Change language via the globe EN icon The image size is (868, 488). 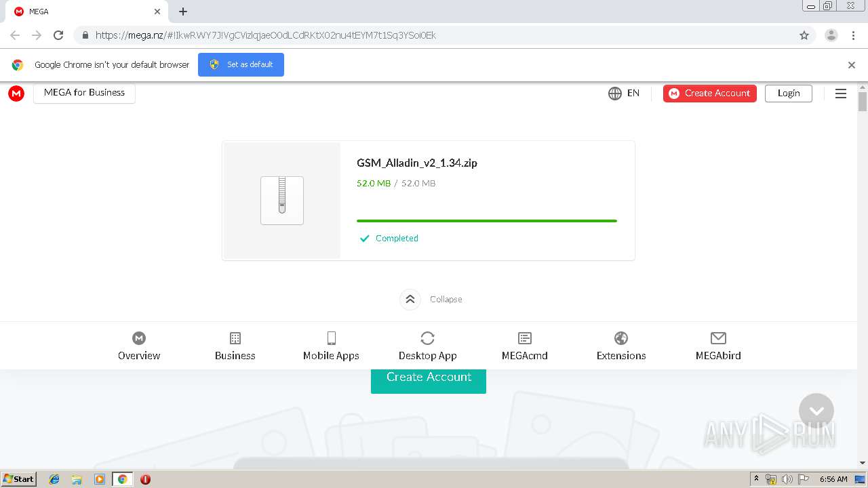tap(624, 94)
